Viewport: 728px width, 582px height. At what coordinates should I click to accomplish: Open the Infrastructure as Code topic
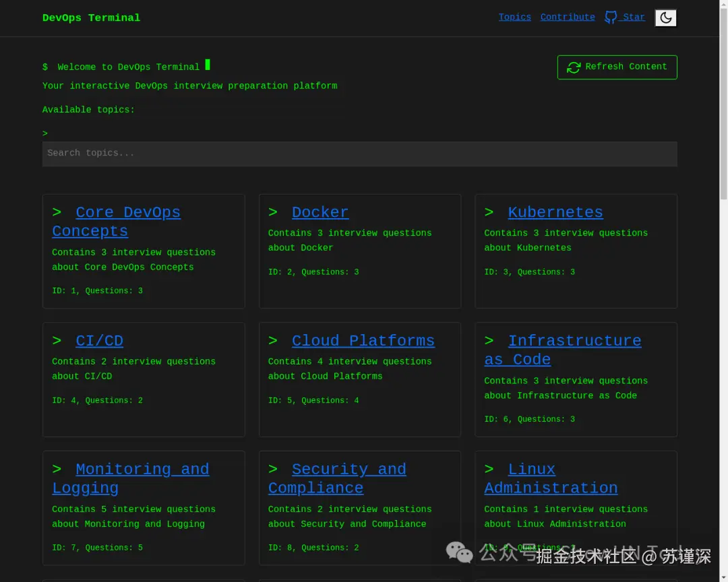(563, 350)
